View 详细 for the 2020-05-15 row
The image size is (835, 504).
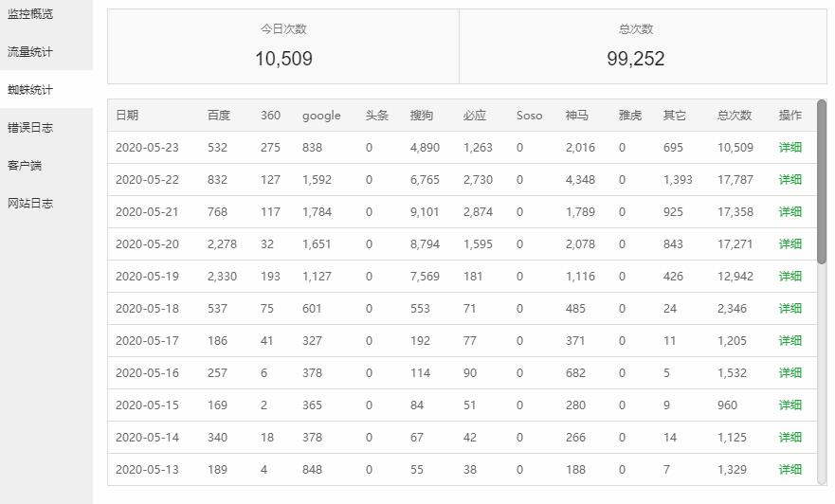coord(790,405)
